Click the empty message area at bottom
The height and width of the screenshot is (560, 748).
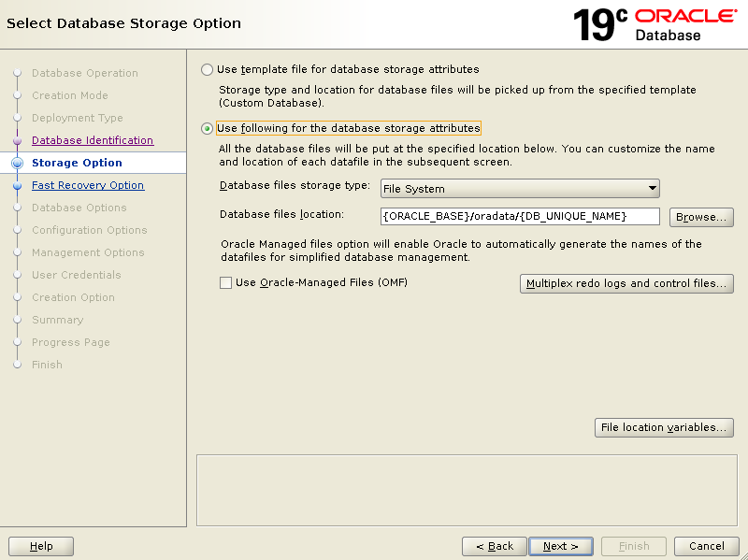click(467, 491)
